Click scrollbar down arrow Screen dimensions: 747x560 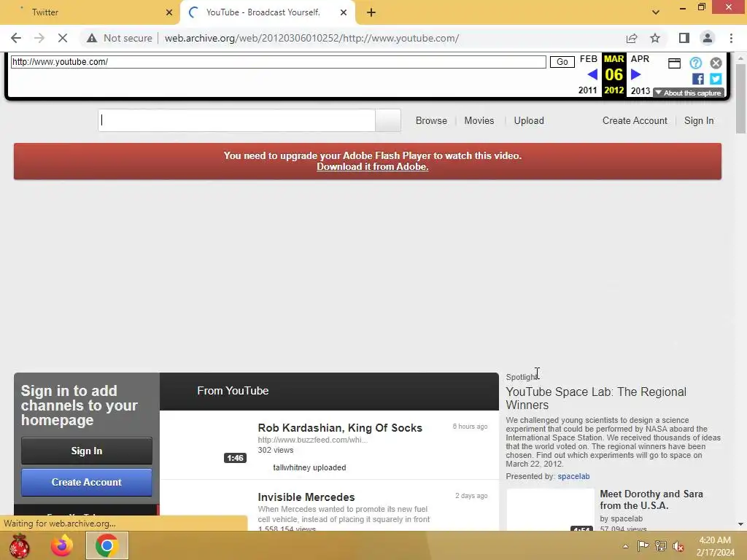[741, 524]
